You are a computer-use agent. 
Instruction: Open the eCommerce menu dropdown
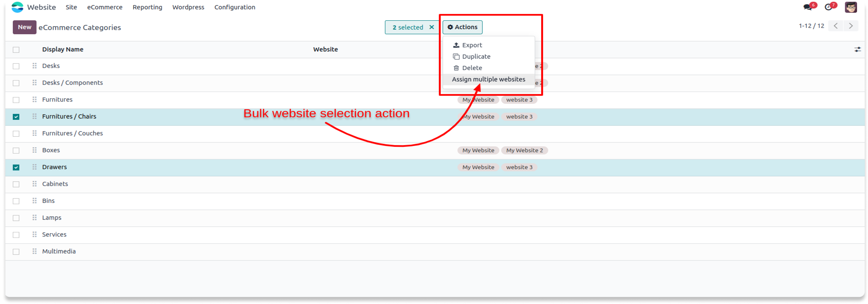(x=104, y=7)
